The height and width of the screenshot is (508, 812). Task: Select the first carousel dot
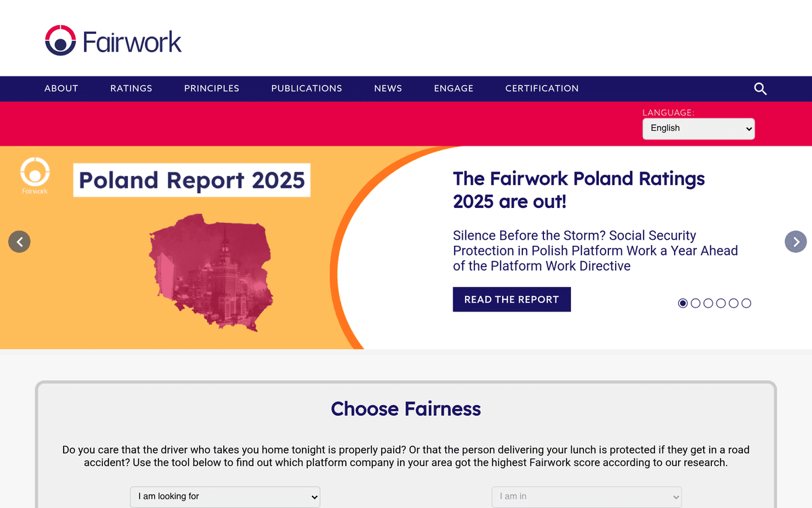click(683, 303)
